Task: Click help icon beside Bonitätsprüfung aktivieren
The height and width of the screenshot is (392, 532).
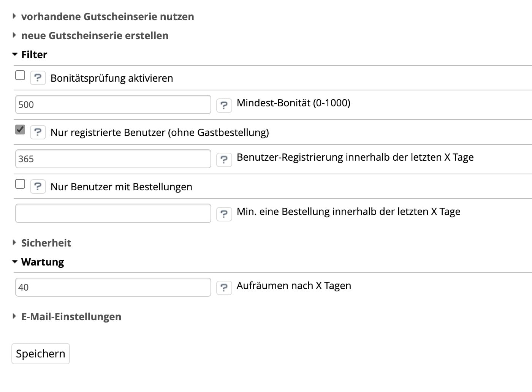Action: (x=38, y=78)
